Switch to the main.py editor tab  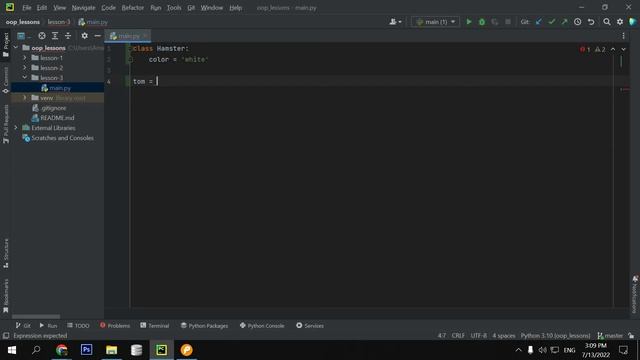tap(127, 36)
